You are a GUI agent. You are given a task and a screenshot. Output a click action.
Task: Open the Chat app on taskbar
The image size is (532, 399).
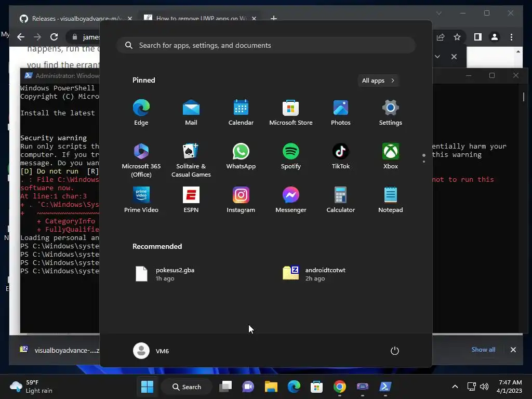pyautogui.click(x=248, y=387)
